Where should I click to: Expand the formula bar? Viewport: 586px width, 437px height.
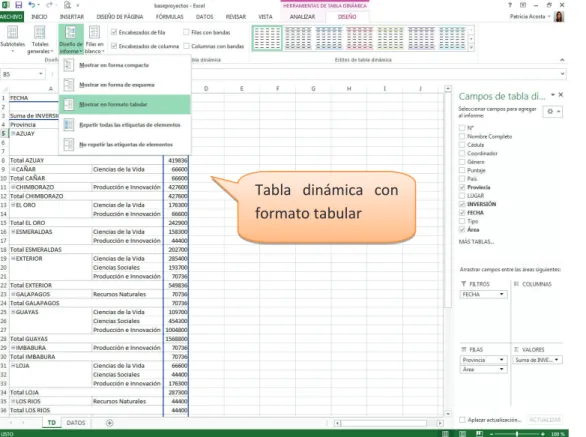coord(562,74)
